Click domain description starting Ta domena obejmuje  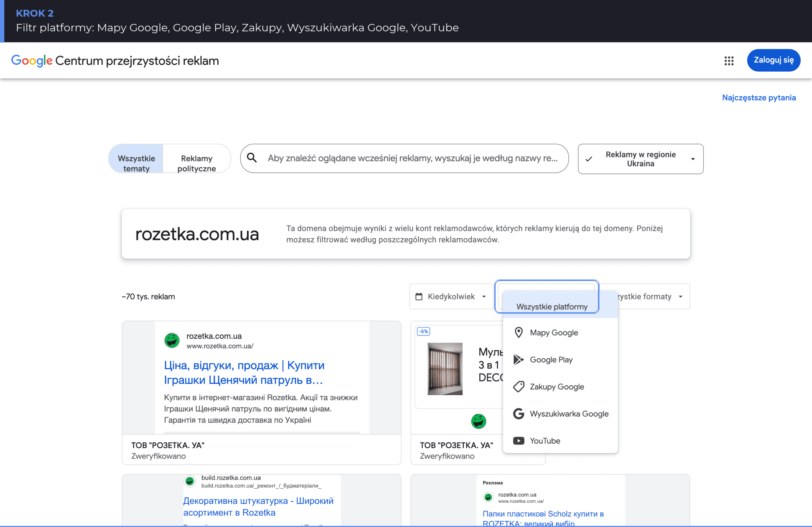(x=474, y=234)
